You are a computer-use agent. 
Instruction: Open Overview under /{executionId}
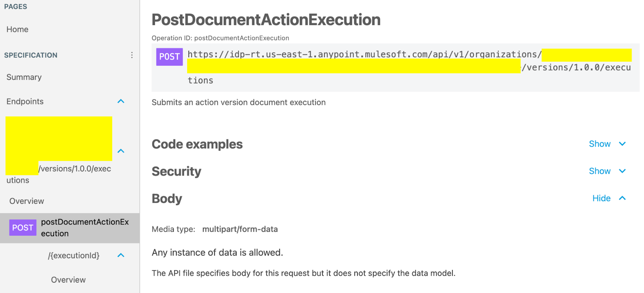click(x=68, y=279)
